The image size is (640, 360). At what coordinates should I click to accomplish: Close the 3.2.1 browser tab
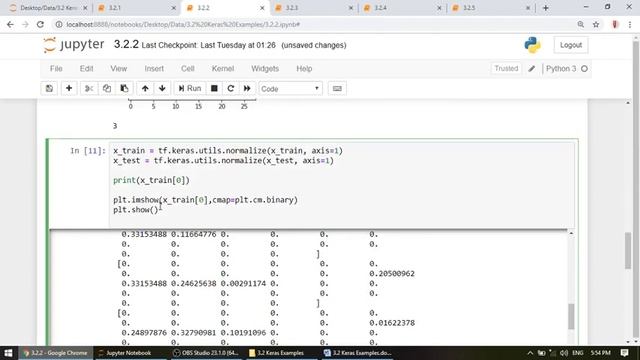(x=174, y=8)
